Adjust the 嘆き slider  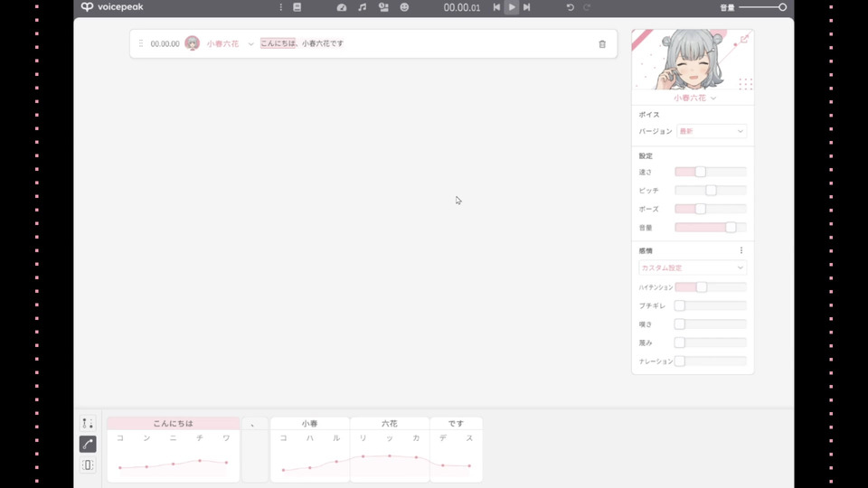click(x=711, y=324)
